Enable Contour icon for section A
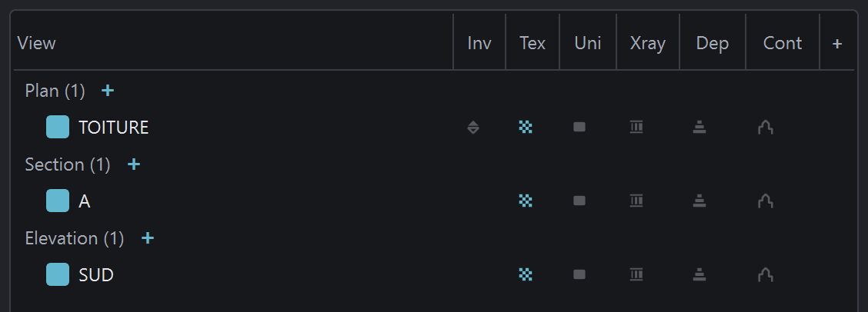This screenshot has height=312, width=868. [766, 201]
